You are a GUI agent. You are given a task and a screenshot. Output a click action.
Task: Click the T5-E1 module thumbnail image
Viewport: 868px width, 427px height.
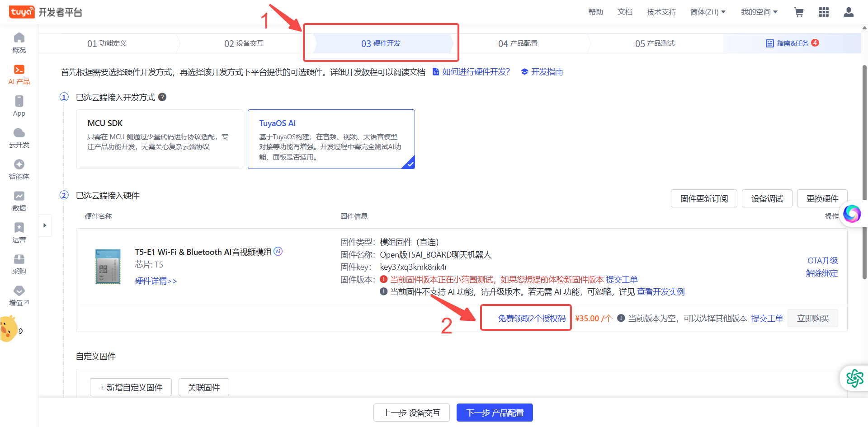108,267
